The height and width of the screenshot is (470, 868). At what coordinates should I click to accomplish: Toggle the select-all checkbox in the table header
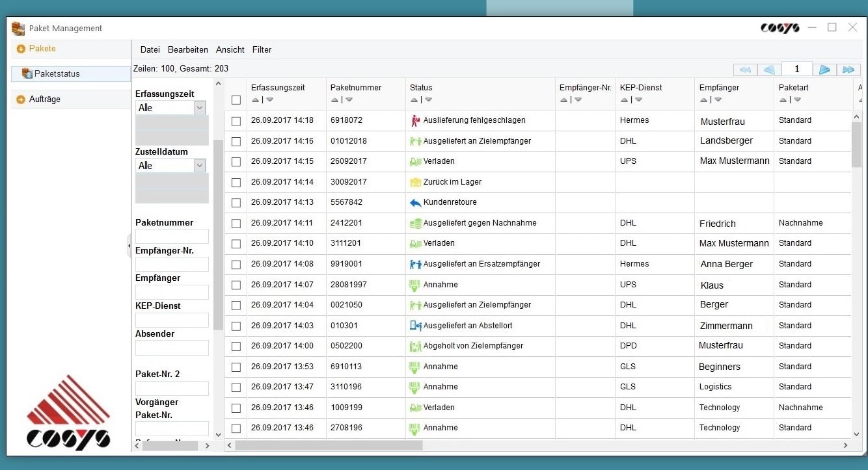[x=236, y=100]
